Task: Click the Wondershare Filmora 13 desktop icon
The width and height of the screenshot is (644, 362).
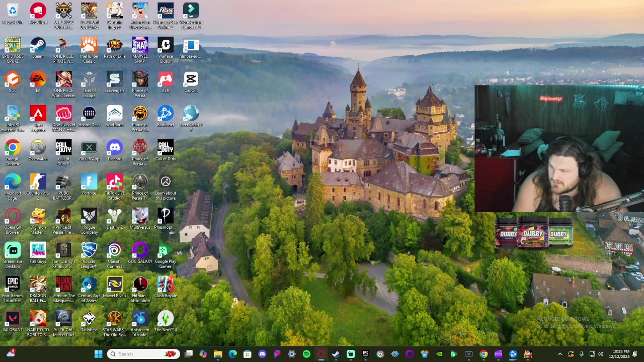Action: click(191, 16)
